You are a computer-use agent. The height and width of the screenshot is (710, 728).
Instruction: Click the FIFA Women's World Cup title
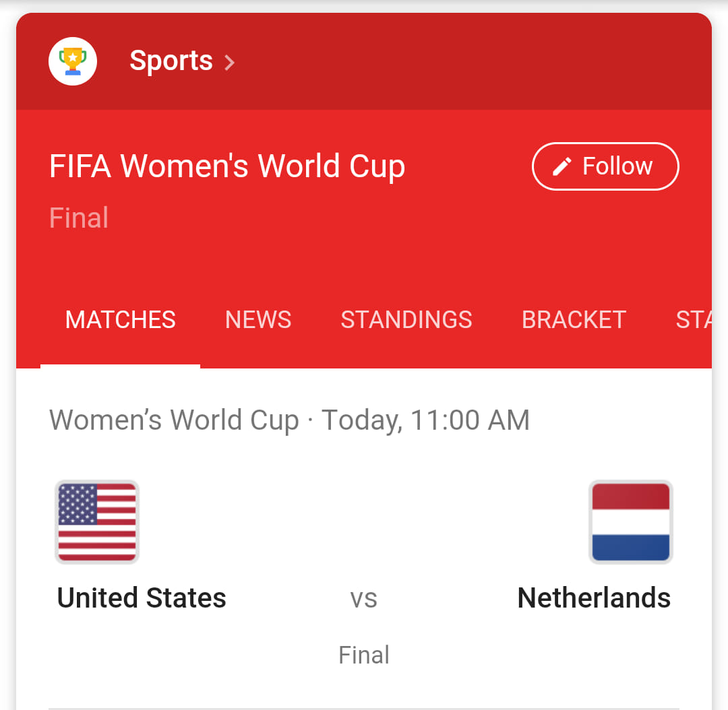pos(227,166)
